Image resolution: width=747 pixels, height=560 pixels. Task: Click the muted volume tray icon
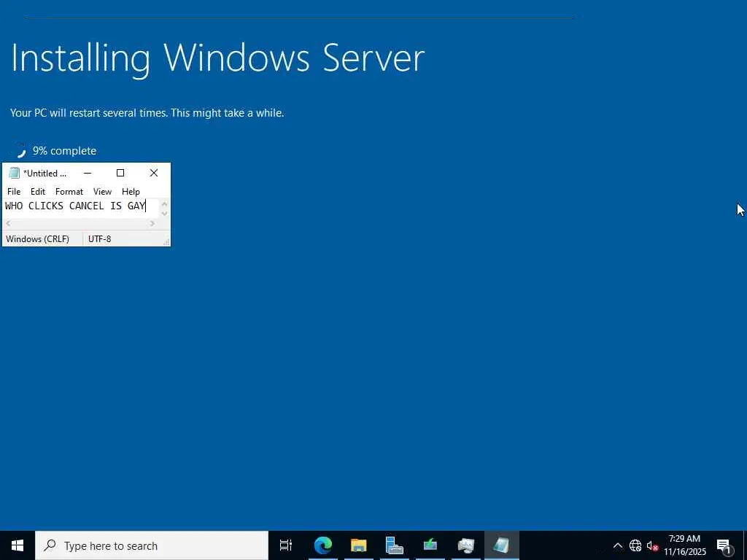coord(652,545)
